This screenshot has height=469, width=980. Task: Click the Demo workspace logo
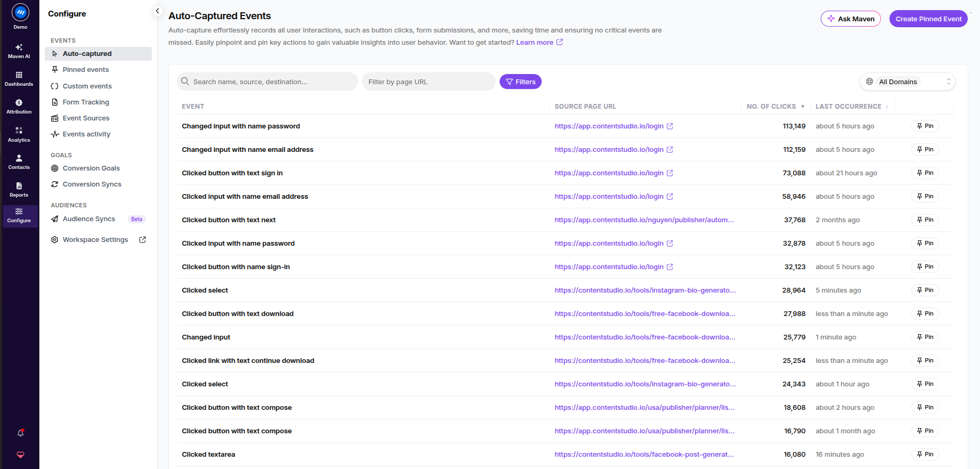[x=20, y=12]
